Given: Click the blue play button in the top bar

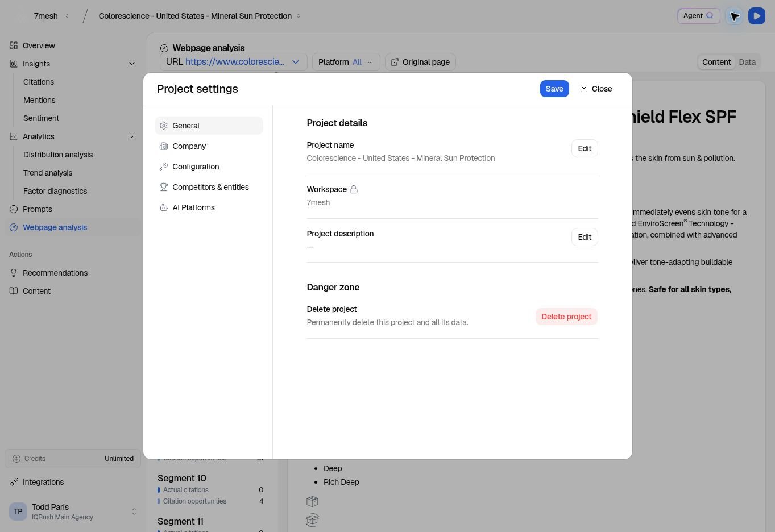Looking at the screenshot, I should 757,16.
